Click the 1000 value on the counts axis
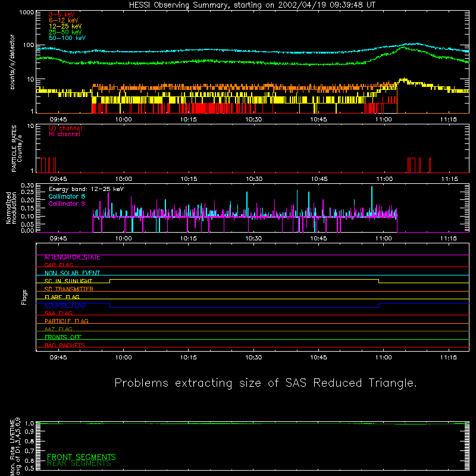The height and width of the screenshot is (476, 476). point(27,12)
